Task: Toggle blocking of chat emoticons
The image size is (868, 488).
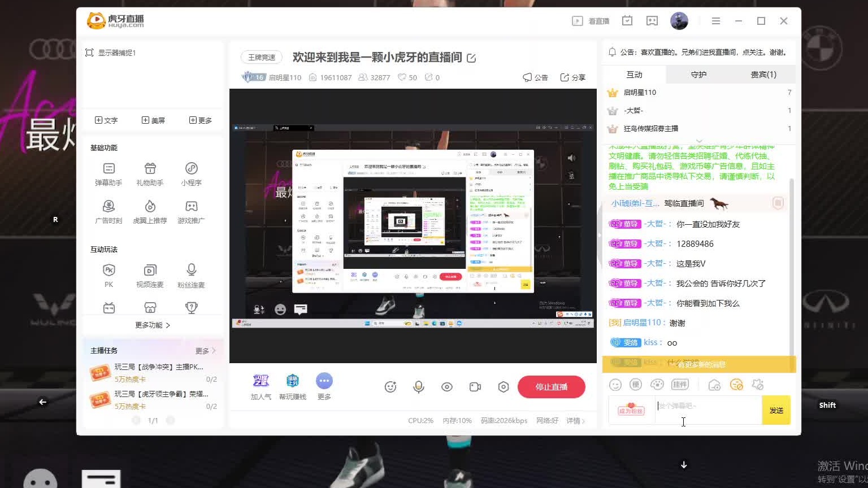Action: tap(736, 384)
